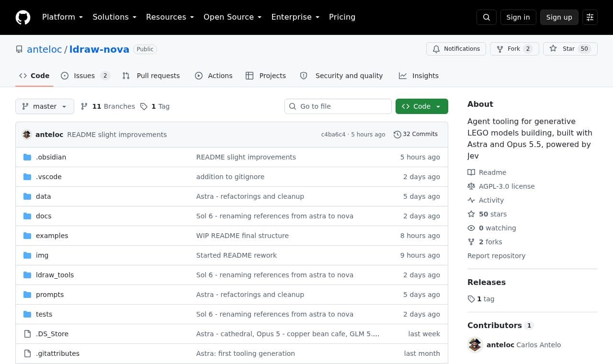Click the star icon on Star button

[x=553, y=49]
